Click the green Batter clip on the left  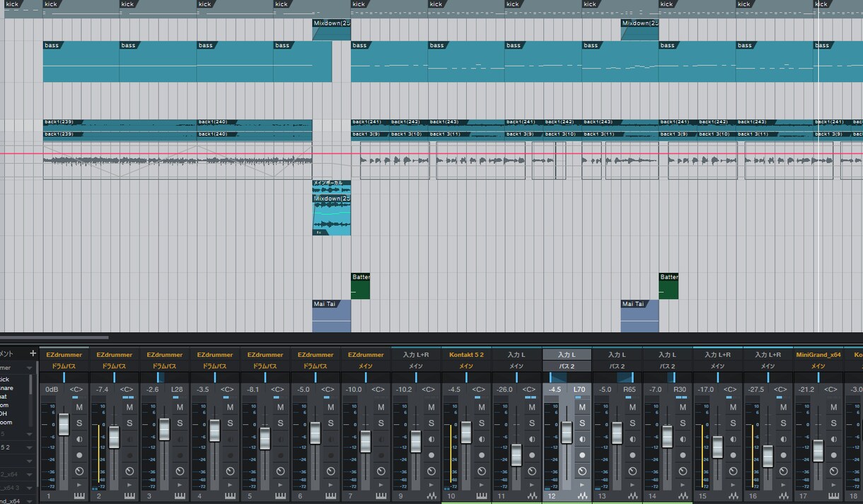(360, 286)
